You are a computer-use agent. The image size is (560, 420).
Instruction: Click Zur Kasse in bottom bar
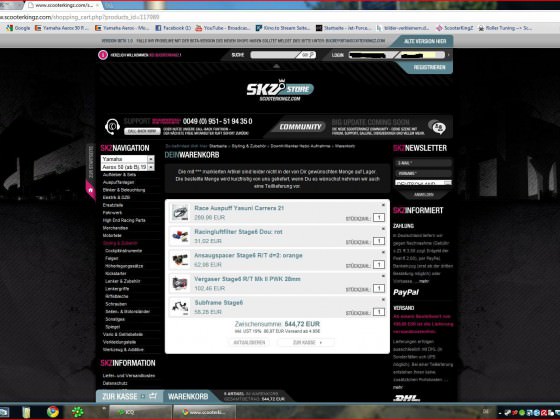point(120,396)
